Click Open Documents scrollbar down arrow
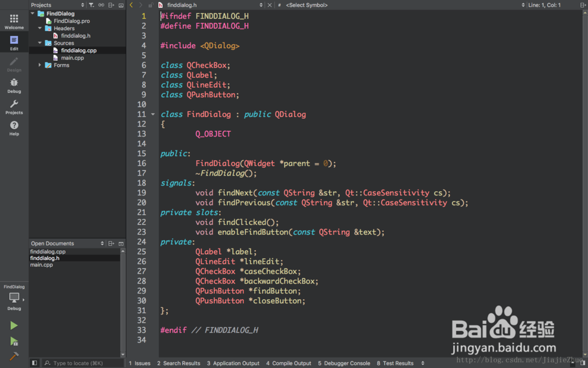The image size is (588, 368). (x=123, y=354)
